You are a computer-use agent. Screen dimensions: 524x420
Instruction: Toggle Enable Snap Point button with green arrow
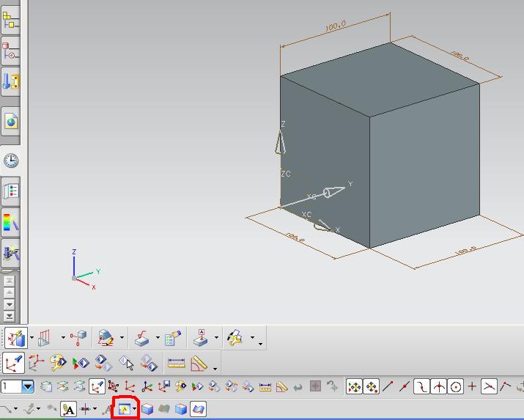click(354, 386)
